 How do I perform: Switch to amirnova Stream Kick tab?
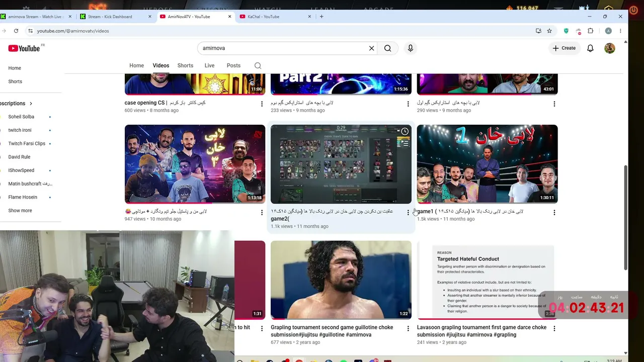[x=35, y=17]
